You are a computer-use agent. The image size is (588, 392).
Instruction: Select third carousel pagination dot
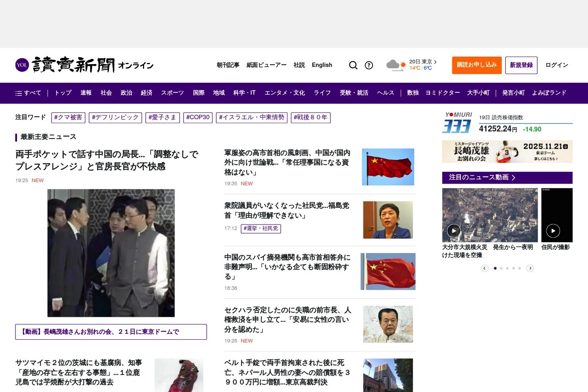507,268
